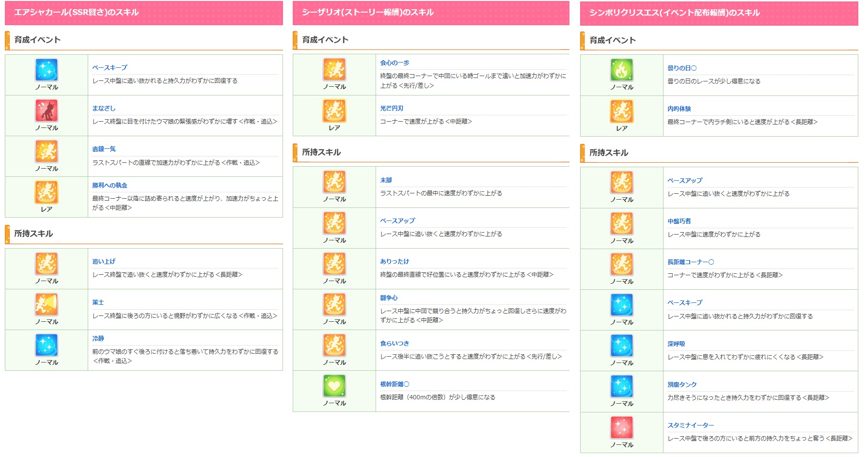Select the ありったけ skill icon
The width and height of the screenshot is (868, 457).
(x=334, y=264)
